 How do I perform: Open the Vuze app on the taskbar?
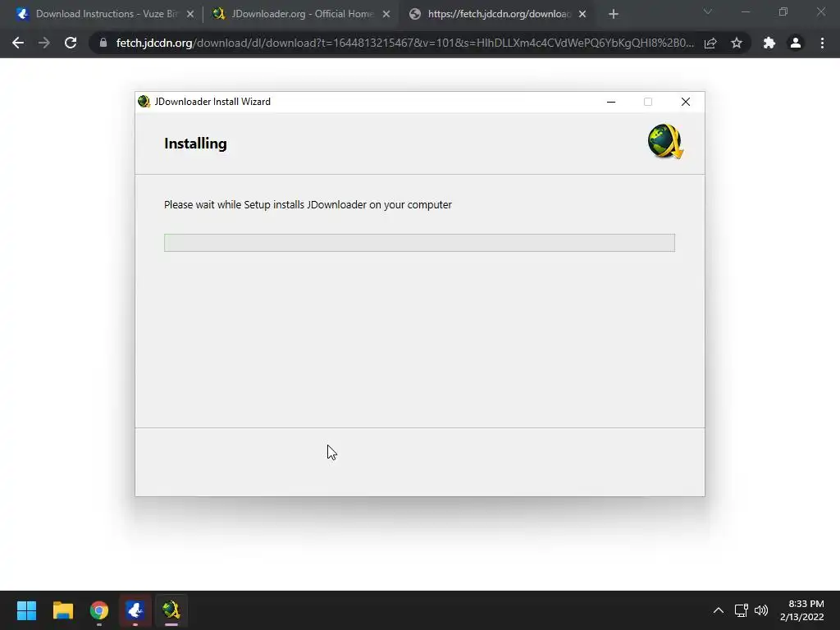pyautogui.click(x=135, y=610)
